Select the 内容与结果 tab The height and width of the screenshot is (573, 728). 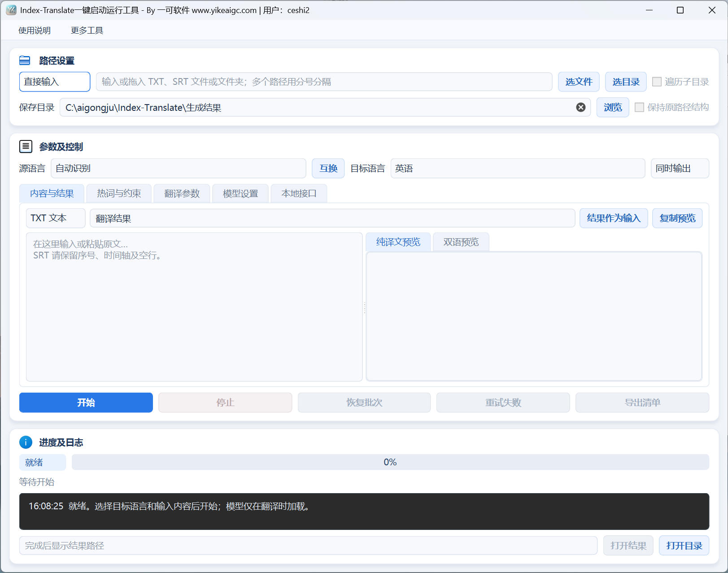pos(52,193)
